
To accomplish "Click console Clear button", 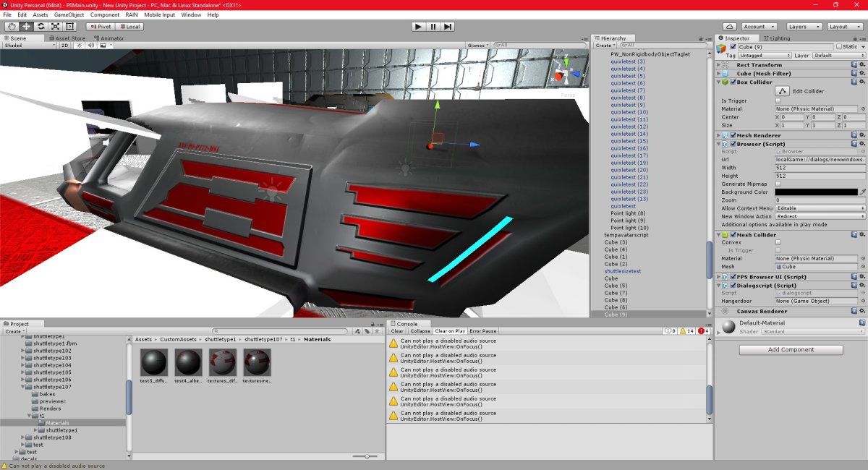I will pyautogui.click(x=397, y=331).
